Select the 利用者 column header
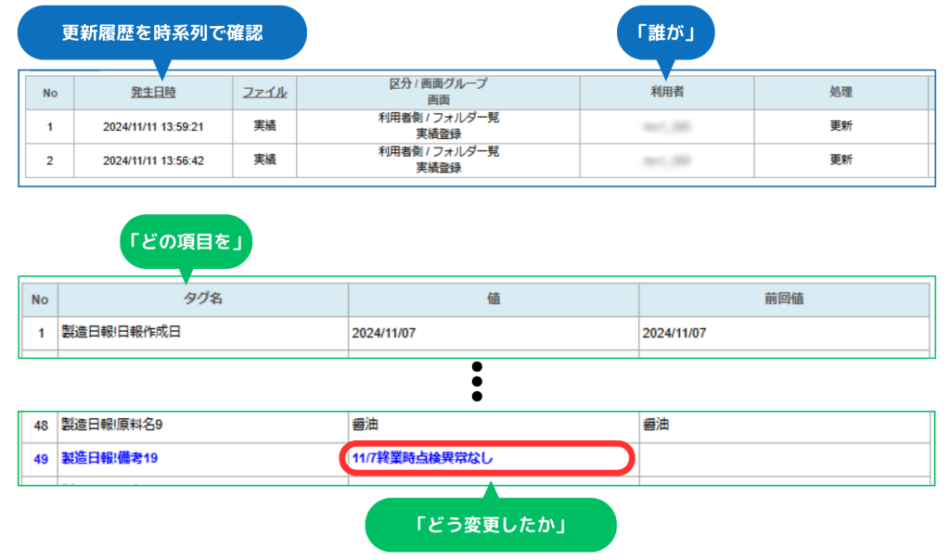 click(667, 93)
